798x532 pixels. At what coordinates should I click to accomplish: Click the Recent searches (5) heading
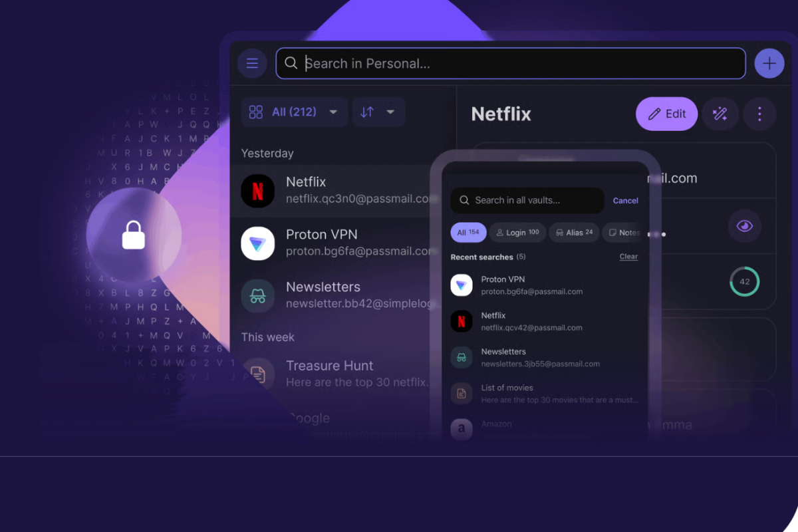pos(488,257)
